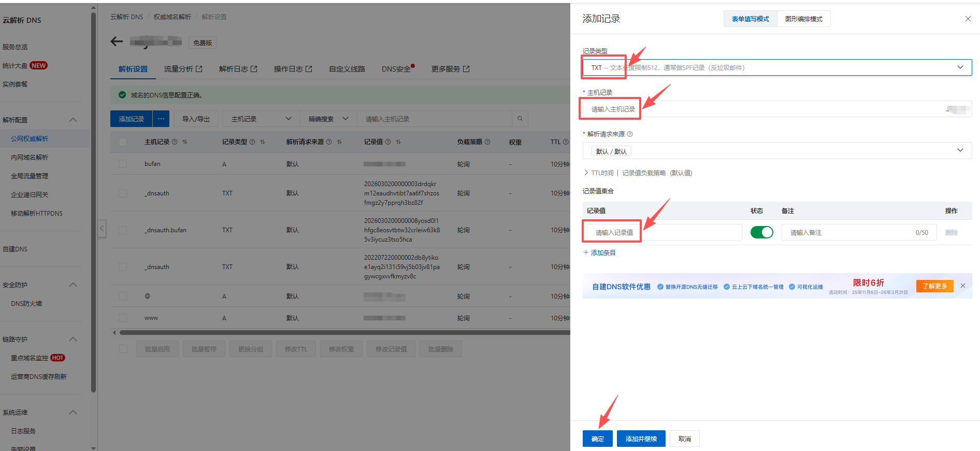Tick the select-all checkbox in the table header
This screenshot has width=980, height=451.
[123, 142]
